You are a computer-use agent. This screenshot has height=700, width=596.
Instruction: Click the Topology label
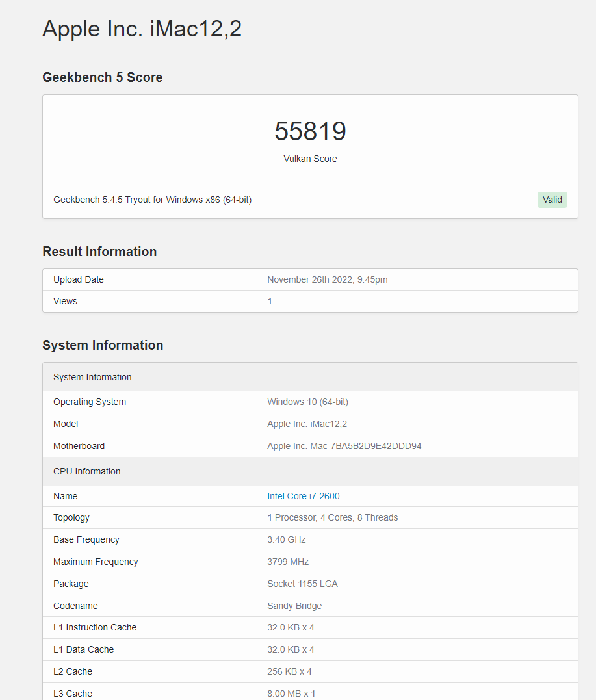pyautogui.click(x=71, y=518)
